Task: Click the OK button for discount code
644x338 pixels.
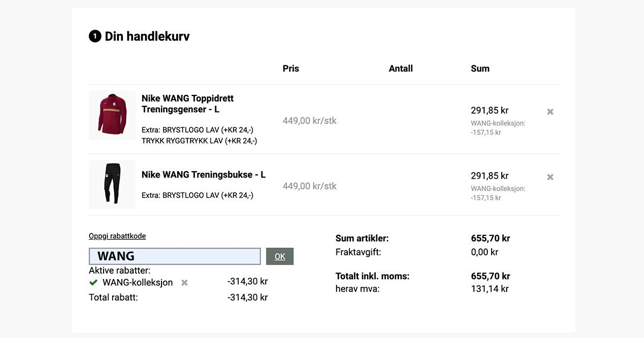Action: (x=280, y=256)
